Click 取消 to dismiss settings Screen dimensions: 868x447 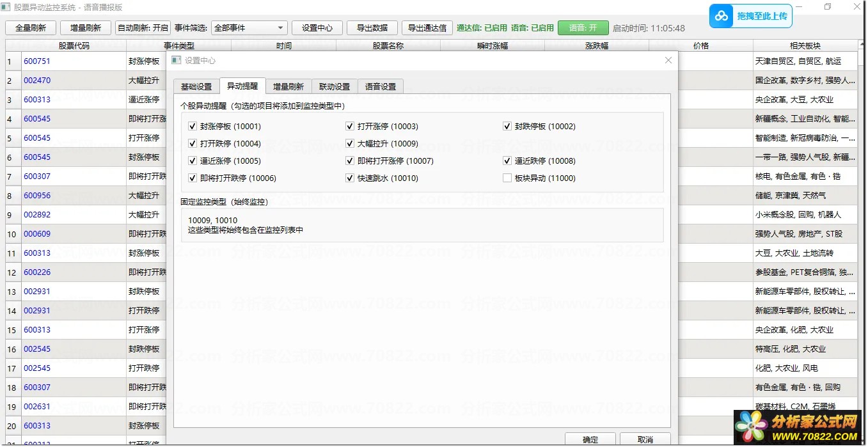pyautogui.click(x=645, y=439)
